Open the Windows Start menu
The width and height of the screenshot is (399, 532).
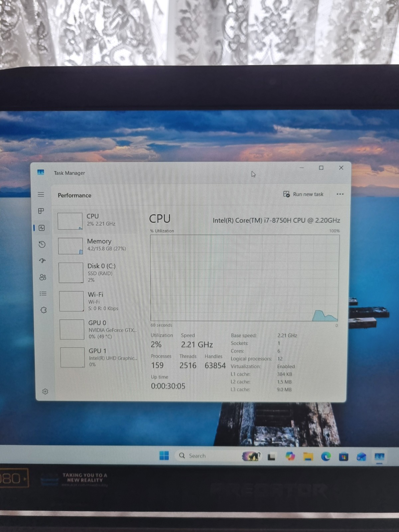coord(164,456)
